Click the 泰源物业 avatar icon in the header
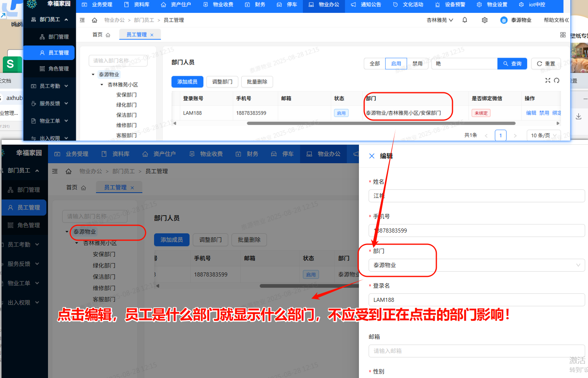Image resolution: width=588 pixels, height=378 pixels. (504, 19)
